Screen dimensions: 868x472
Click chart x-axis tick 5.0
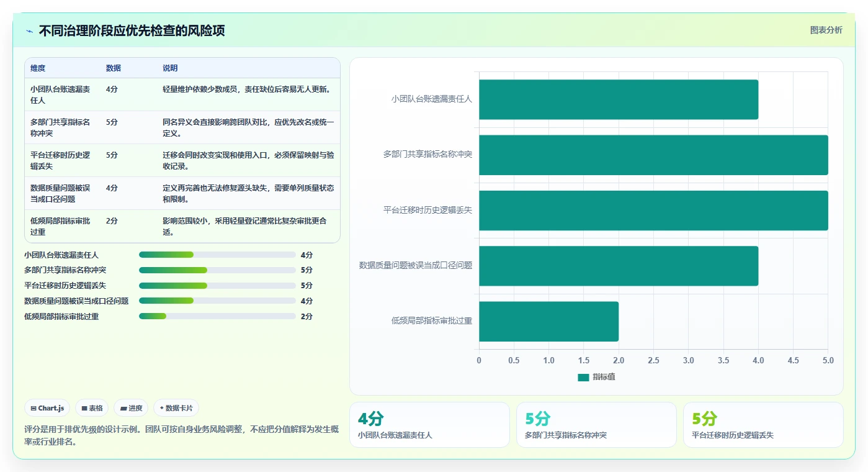point(828,360)
